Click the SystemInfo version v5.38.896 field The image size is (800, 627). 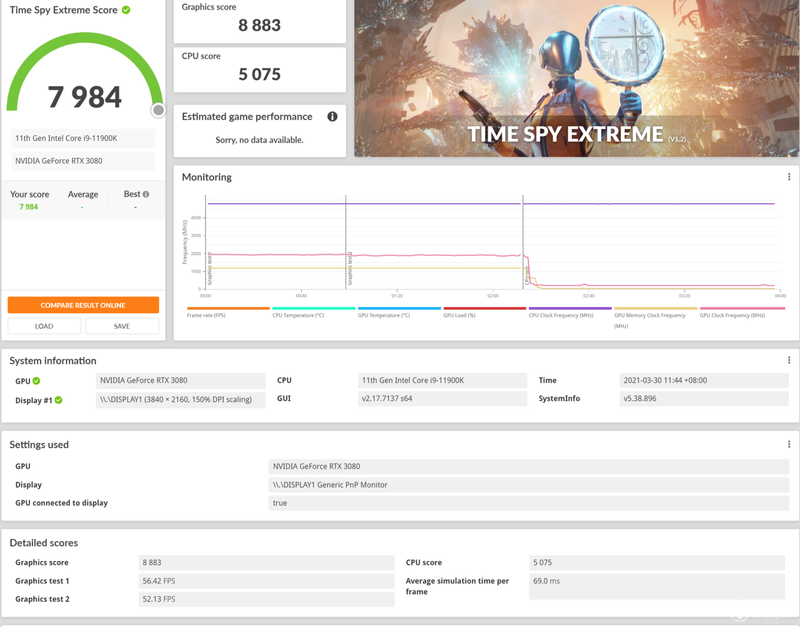pos(704,398)
